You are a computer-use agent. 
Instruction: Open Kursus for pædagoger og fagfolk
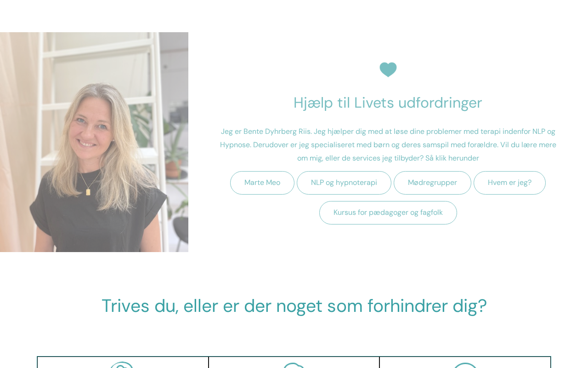[x=388, y=213]
